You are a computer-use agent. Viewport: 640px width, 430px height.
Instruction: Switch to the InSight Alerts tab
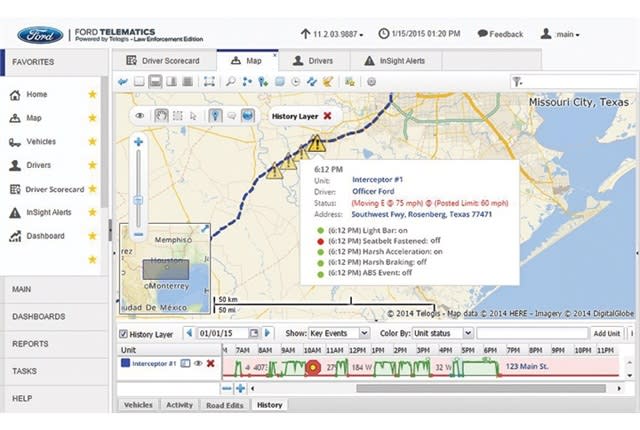point(394,61)
